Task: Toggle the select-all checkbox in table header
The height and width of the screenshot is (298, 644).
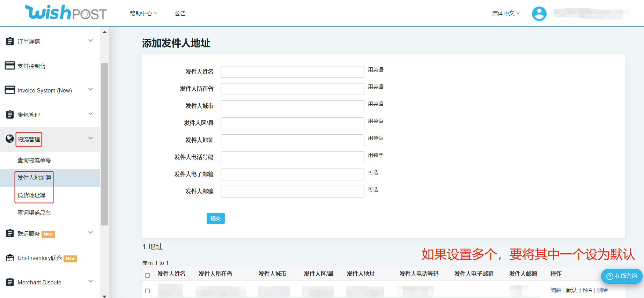Action: click(147, 275)
